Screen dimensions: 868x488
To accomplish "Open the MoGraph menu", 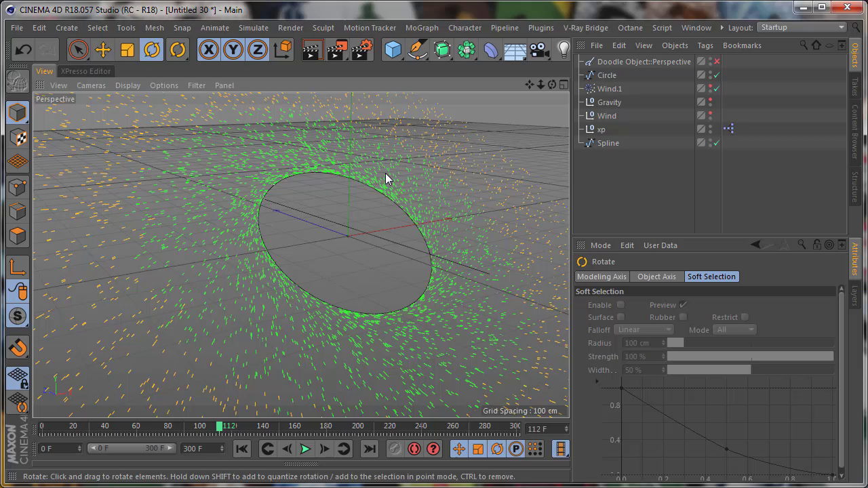I will click(422, 28).
